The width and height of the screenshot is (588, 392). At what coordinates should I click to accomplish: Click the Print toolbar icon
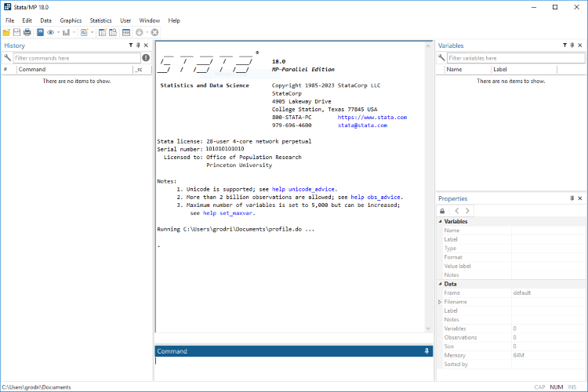pyautogui.click(x=27, y=33)
